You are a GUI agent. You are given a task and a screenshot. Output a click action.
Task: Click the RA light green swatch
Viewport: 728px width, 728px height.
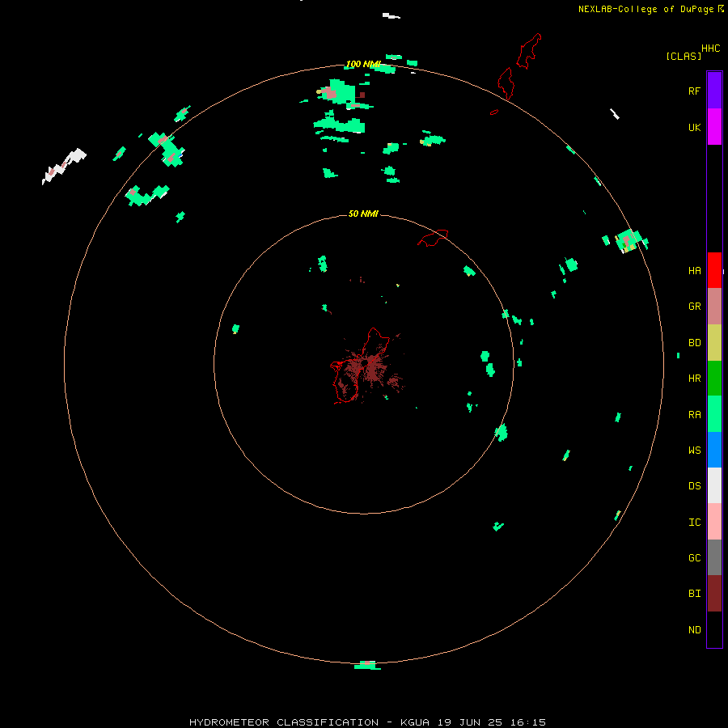click(714, 414)
